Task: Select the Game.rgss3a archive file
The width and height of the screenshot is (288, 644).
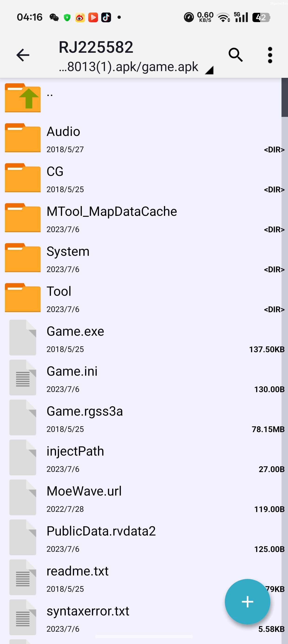Action: [x=85, y=411]
